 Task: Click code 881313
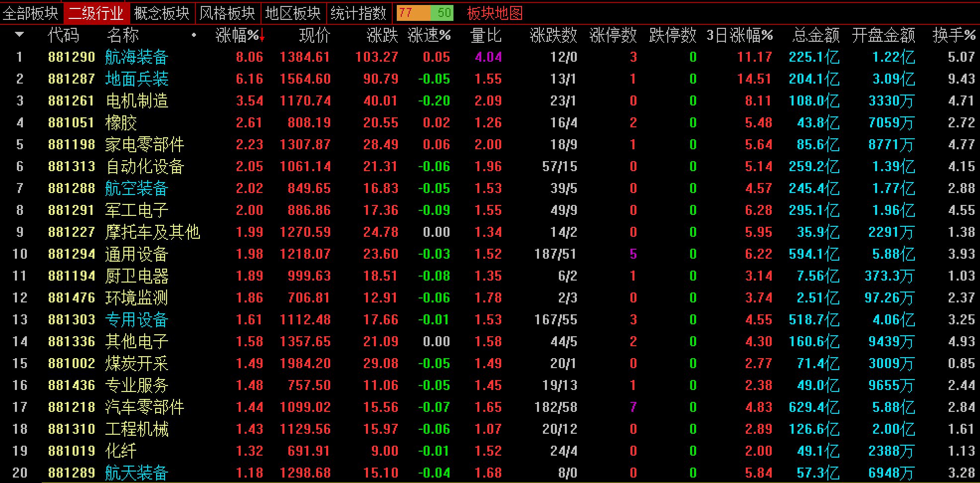coord(72,166)
